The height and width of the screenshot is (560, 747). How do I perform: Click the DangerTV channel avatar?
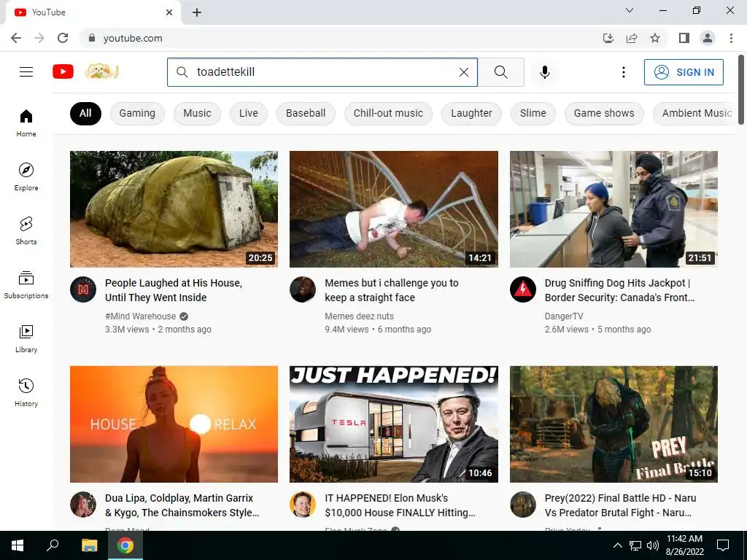coord(522,289)
